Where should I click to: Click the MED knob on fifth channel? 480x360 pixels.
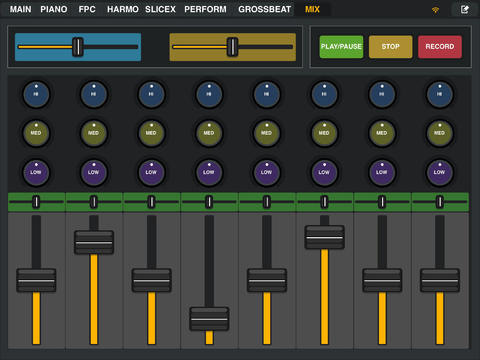(x=267, y=133)
